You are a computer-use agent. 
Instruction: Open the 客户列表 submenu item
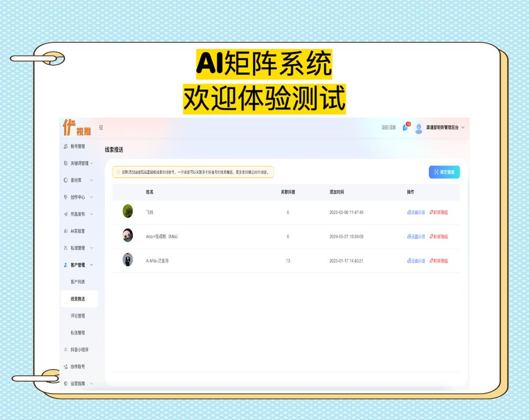[x=78, y=281]
